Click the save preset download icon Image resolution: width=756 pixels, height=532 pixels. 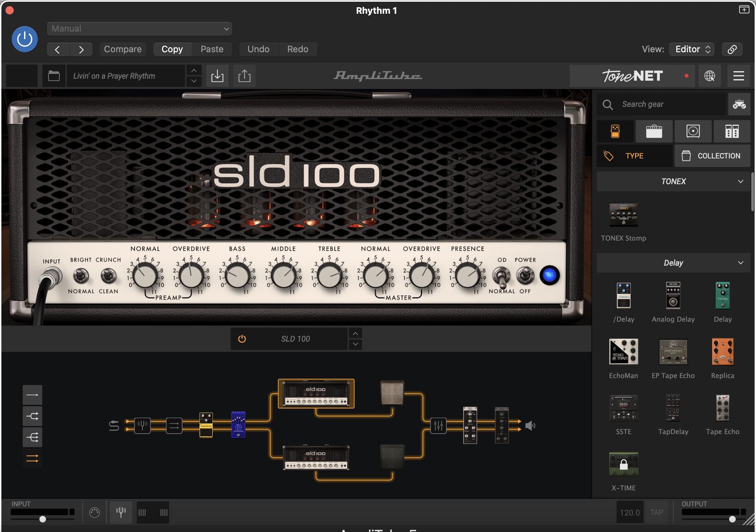217,76
